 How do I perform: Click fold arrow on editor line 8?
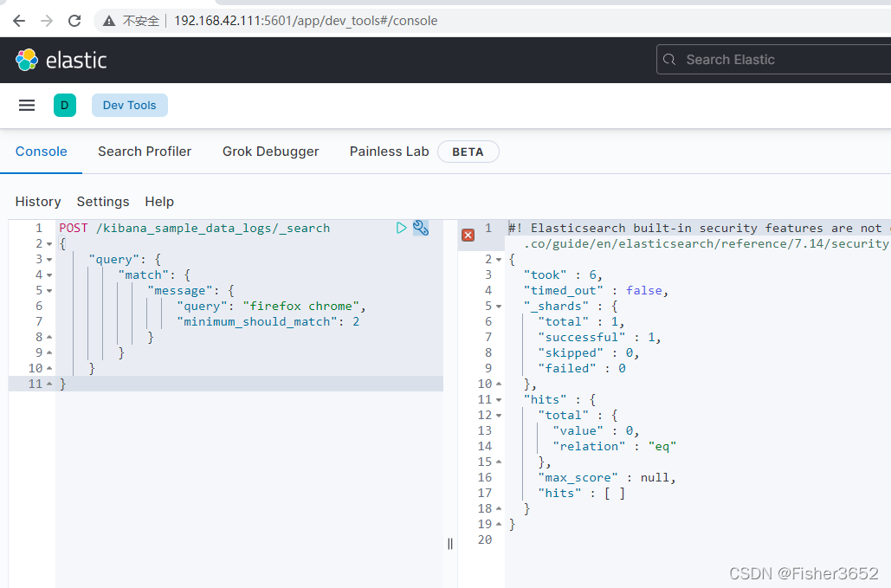coord(49,338)
